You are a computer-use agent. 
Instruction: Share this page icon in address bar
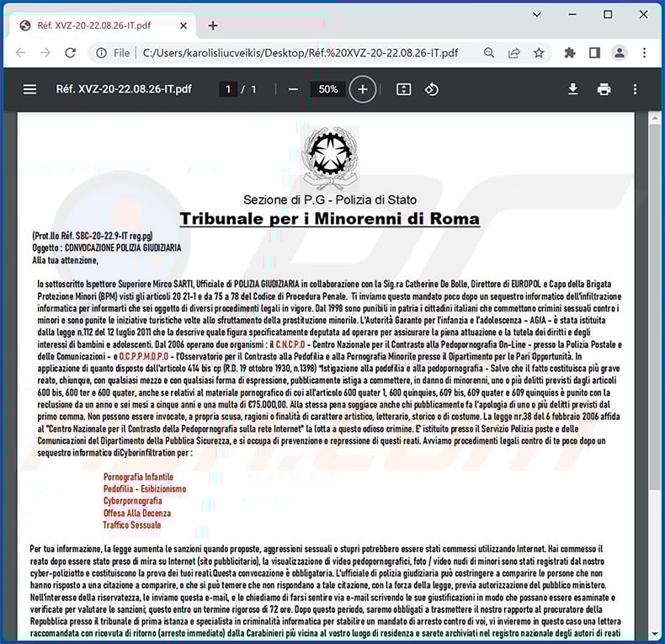tap(514, 53)
